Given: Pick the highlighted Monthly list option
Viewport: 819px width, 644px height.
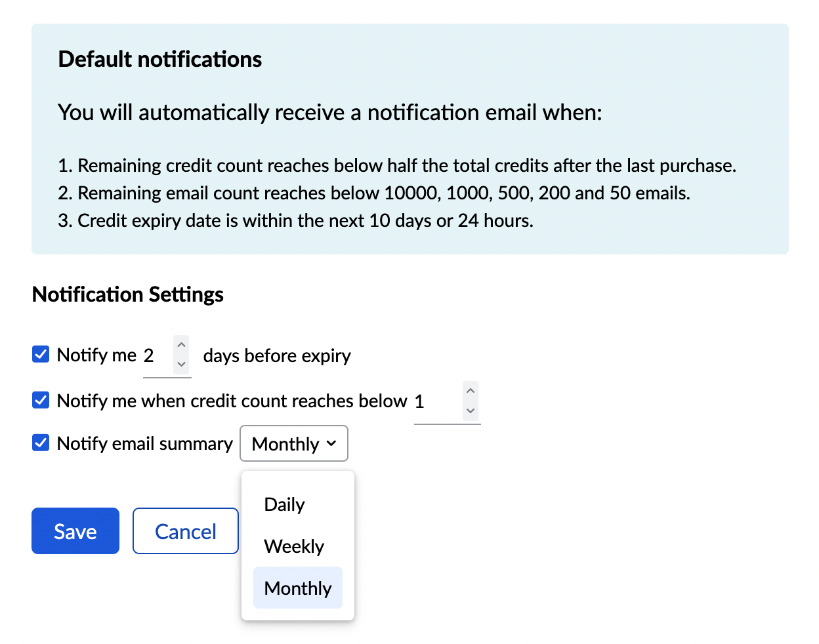Looking at the screenshot, I should pyautogui.click(x=298, y=588).
